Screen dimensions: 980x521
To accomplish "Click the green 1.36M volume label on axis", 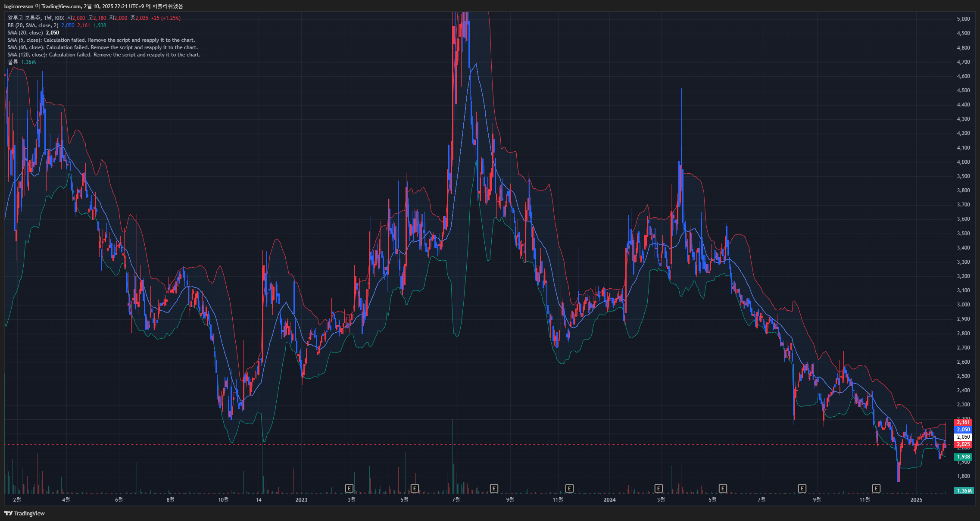I will (x=964, y=490).
